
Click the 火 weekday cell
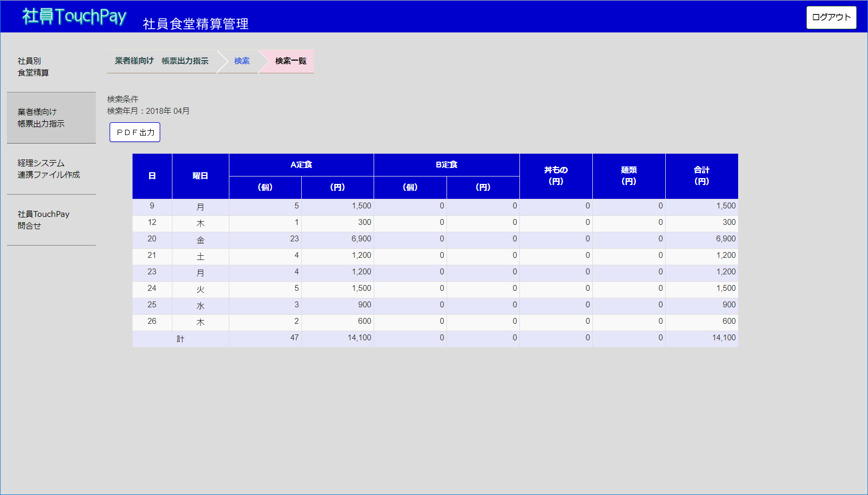coord(201,289)
